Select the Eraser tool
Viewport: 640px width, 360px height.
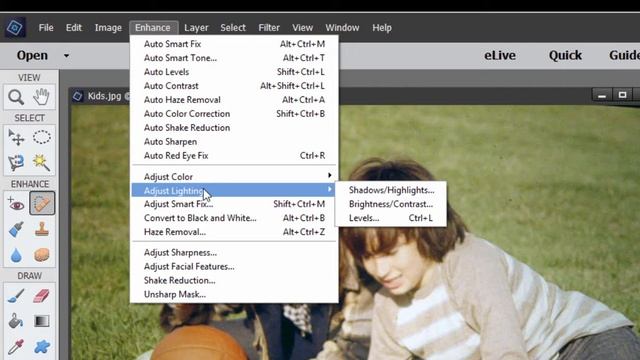pyautogui.click(x=42, y=296)
